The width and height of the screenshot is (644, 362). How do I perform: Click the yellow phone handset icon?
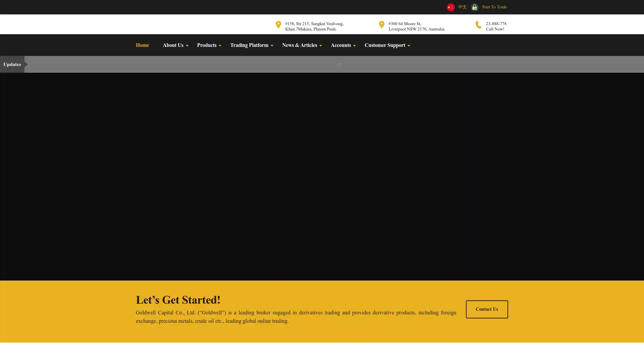pos(478,25)
